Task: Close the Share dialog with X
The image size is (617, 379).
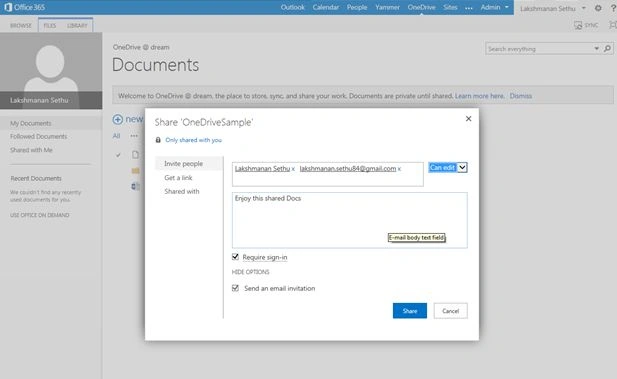Action: (468, 118)
